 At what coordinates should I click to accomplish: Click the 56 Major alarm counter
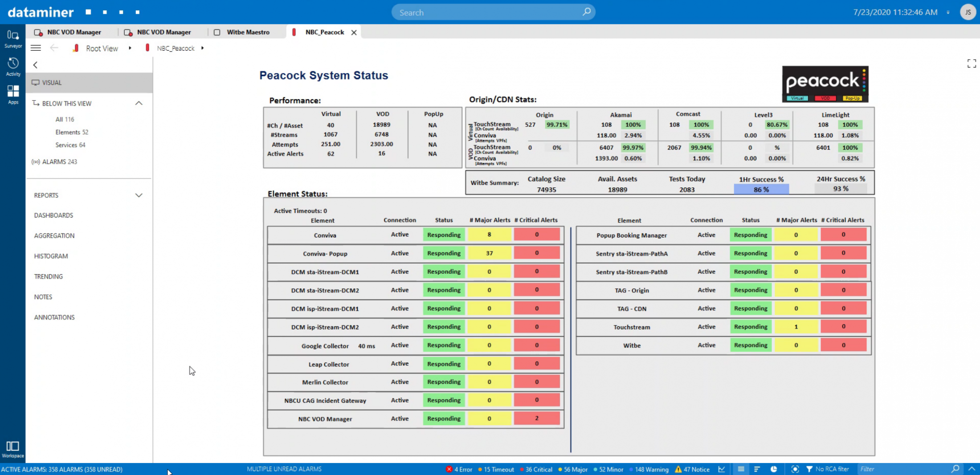(x=573, y=469)
